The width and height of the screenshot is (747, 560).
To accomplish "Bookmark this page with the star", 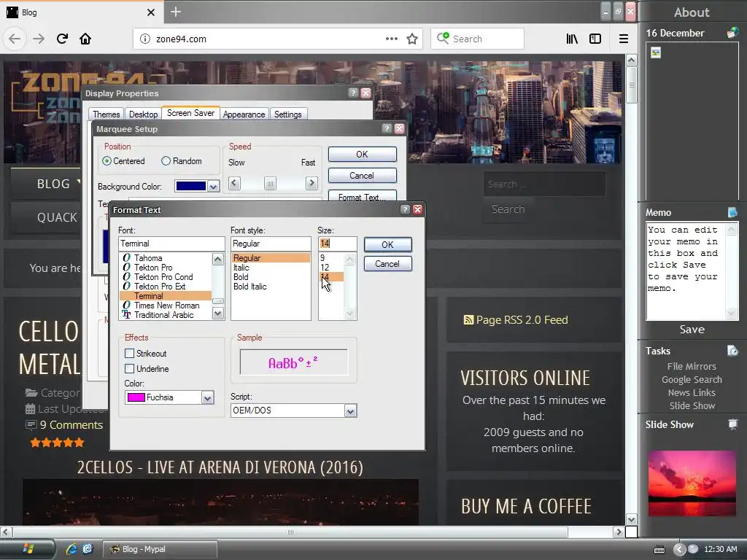I will click(412, 39).
